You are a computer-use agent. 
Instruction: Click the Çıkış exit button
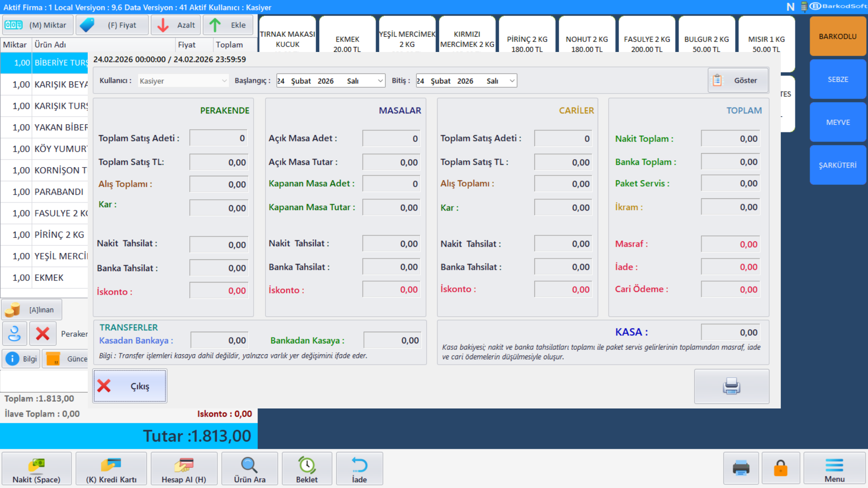coord(130,386)
